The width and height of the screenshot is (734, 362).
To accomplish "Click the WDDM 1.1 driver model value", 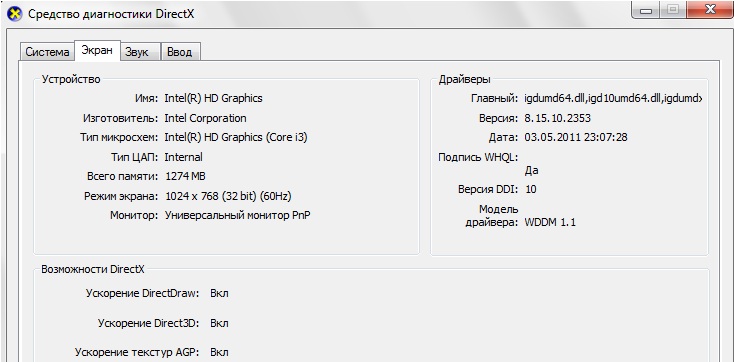I will (x=550, y=222).
